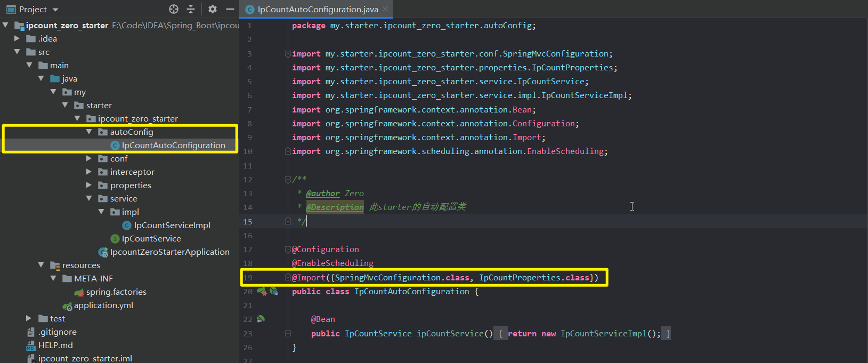
Task: Collapse the resources folder
Action: tap(41, 265)
